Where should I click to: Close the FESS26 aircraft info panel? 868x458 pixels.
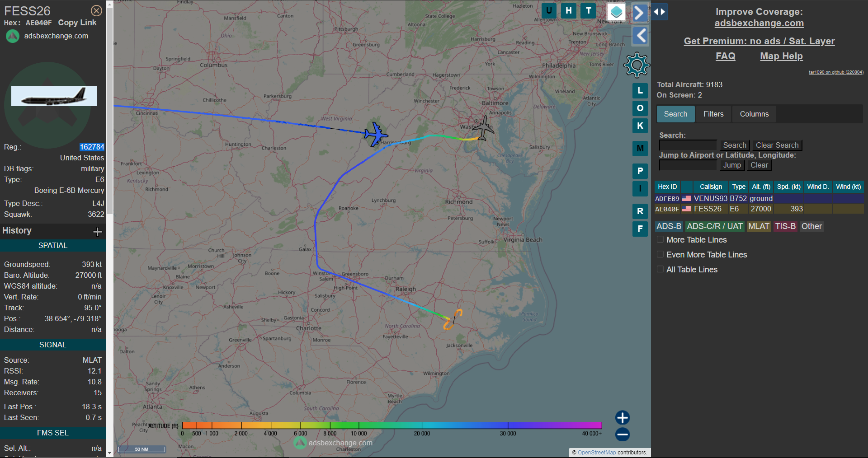click(96, 10)
